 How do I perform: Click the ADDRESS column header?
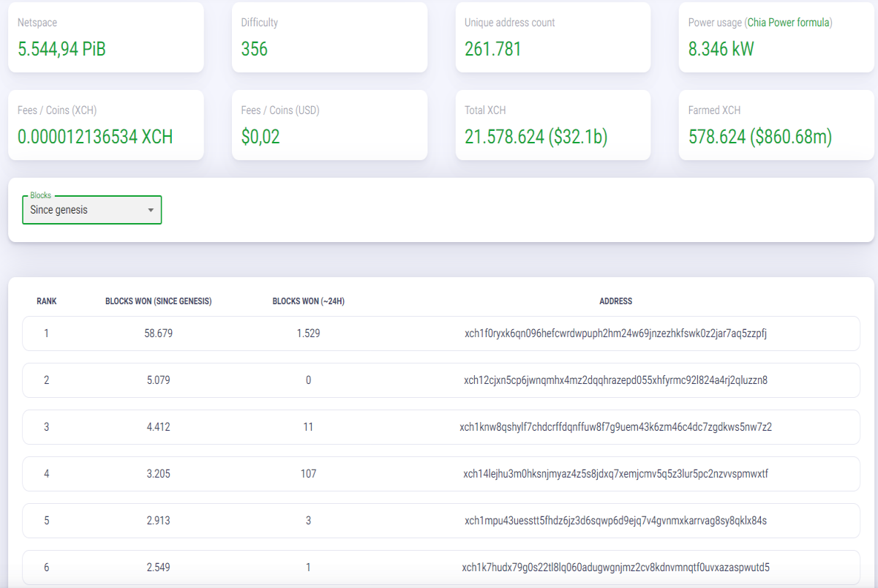click(x=616, y=301)
